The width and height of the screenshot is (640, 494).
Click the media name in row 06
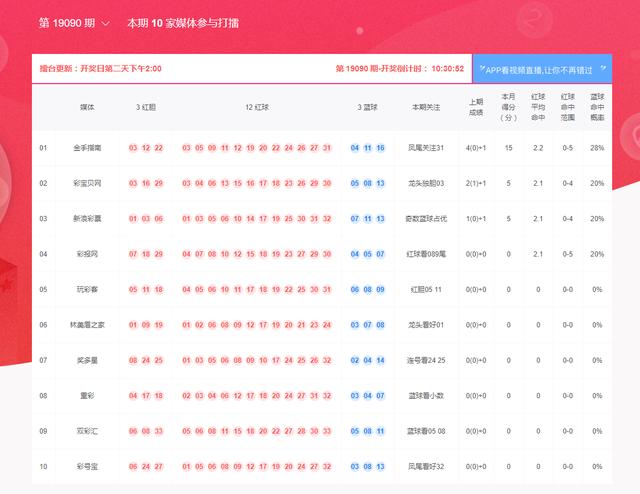tap(87, 325)
